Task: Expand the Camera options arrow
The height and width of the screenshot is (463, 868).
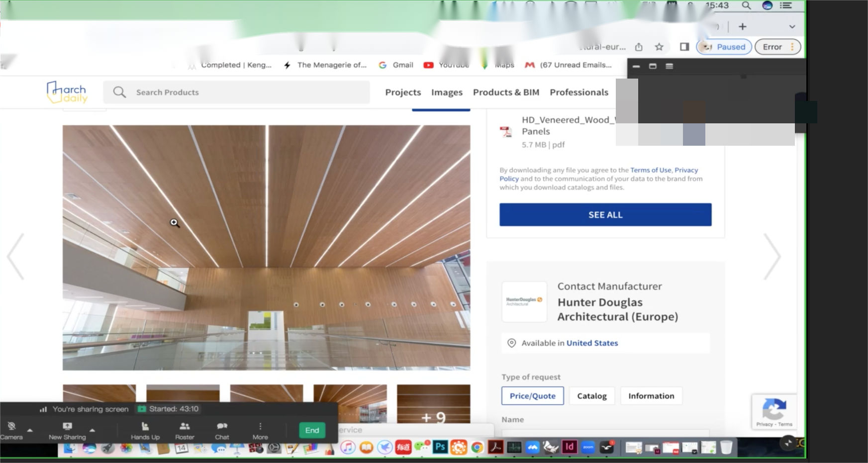Action: pos(30,430)
